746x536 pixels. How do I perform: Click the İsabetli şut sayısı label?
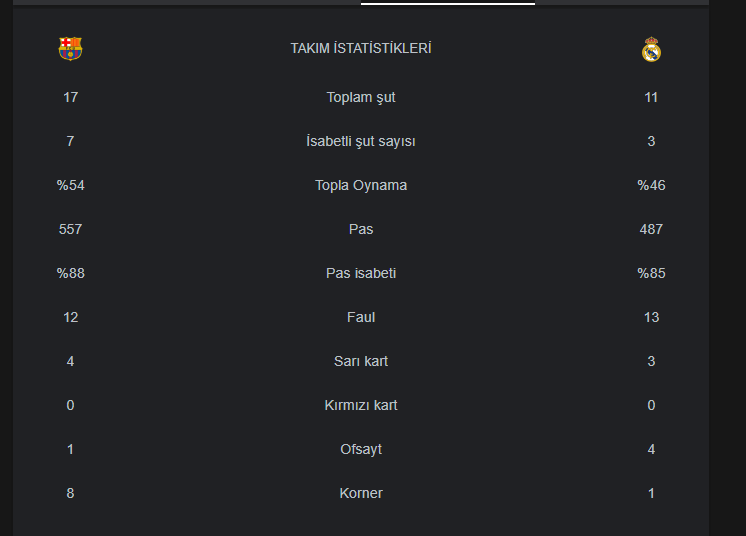click(361, 141)
